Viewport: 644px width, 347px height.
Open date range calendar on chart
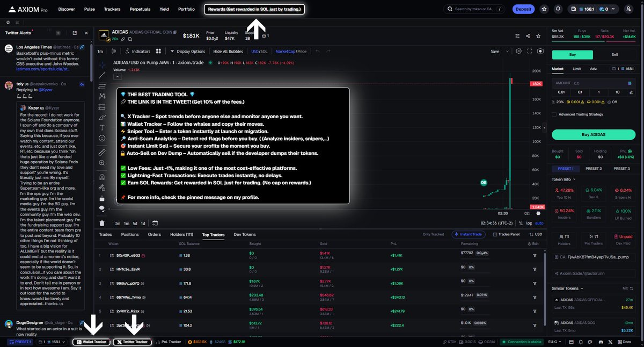(155, 223)
